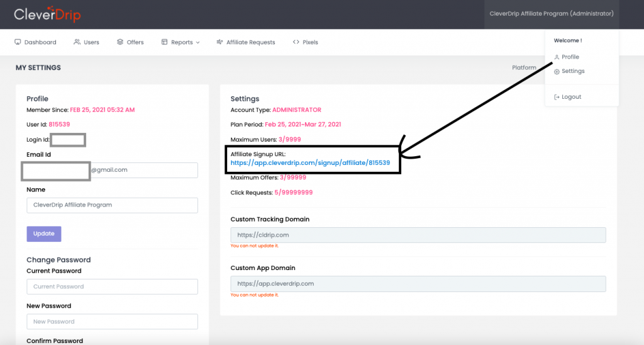Click the Welcome ! menu header
This screenshot has width=644, height=345.
568,40
